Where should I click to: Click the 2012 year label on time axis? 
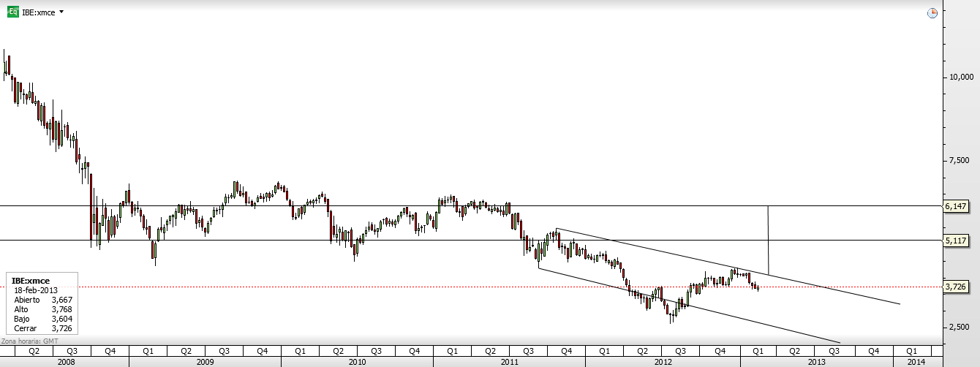point(663,362)
